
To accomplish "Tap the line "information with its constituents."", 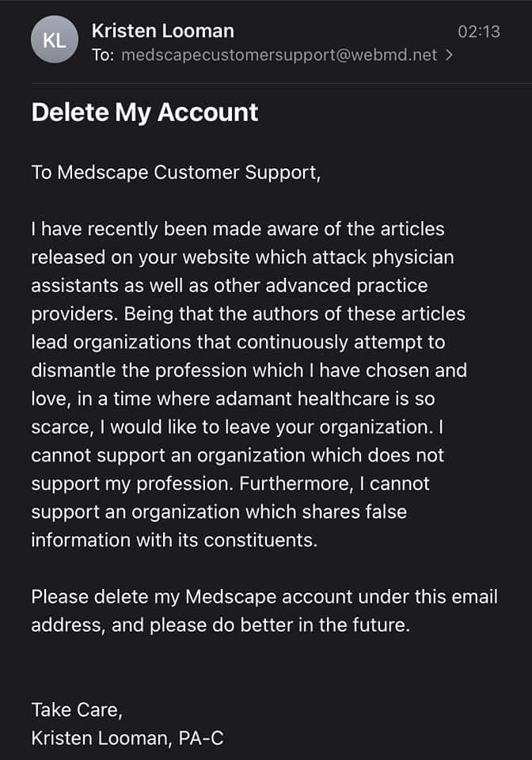I will [x=174, y=540].
